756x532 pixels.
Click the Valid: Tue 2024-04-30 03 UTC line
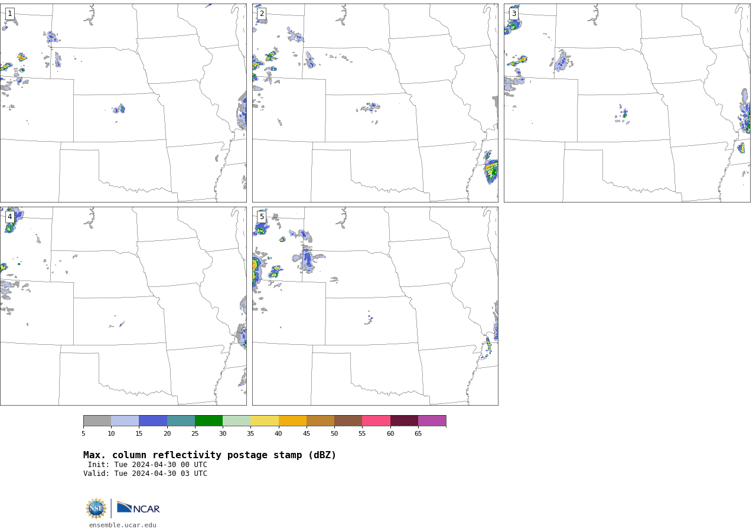pyautogui.click(x=145, y=474)
